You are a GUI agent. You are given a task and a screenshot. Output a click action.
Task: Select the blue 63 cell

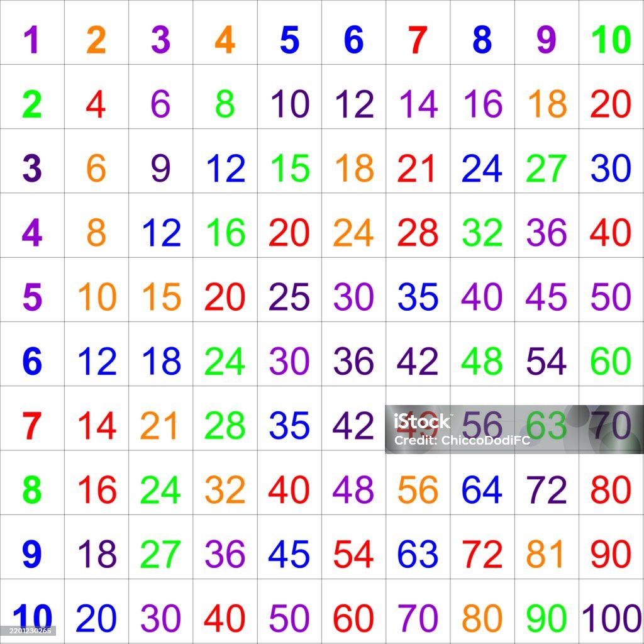[418, 554]
